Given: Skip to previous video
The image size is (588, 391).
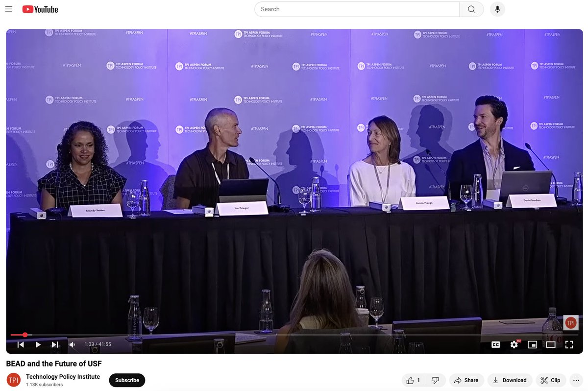Looking at the screenshot, I should [21, 344].
